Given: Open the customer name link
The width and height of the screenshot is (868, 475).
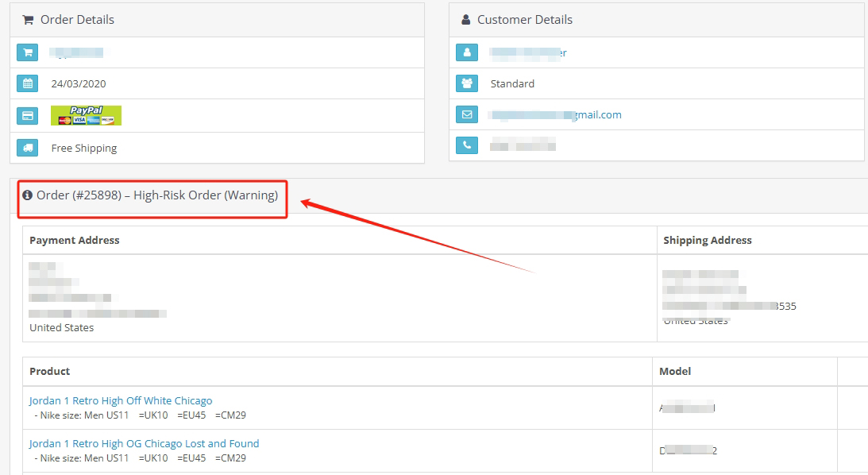Looking at the screenshot, I should pos(528,52).
